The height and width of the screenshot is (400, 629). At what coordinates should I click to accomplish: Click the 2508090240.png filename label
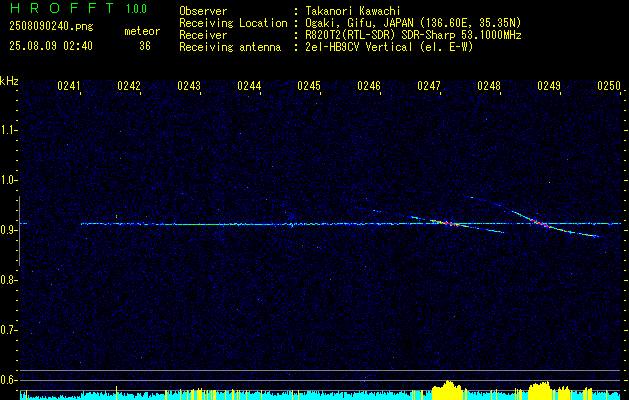[51, 27]
